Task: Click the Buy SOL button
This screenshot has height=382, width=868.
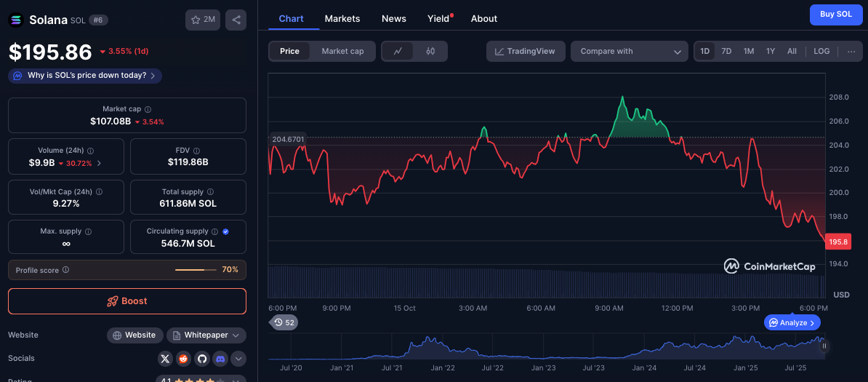Action: coord(836,14)
